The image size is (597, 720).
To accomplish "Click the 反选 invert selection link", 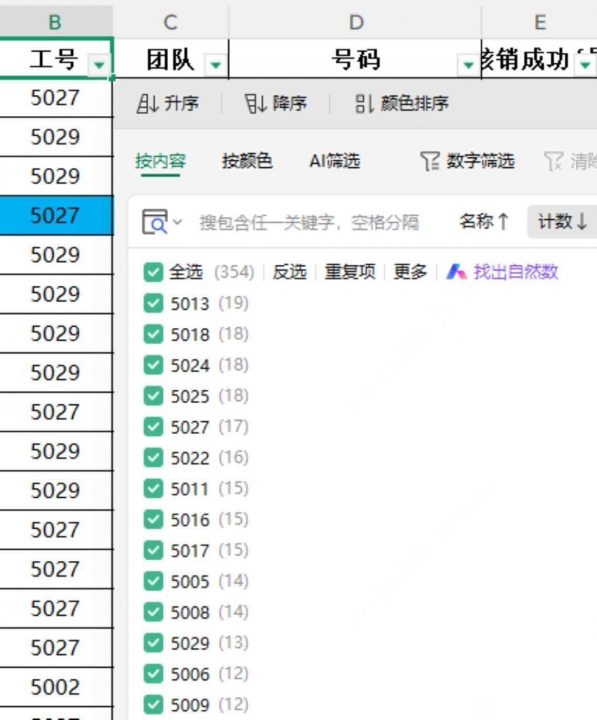I will point(289,272).
